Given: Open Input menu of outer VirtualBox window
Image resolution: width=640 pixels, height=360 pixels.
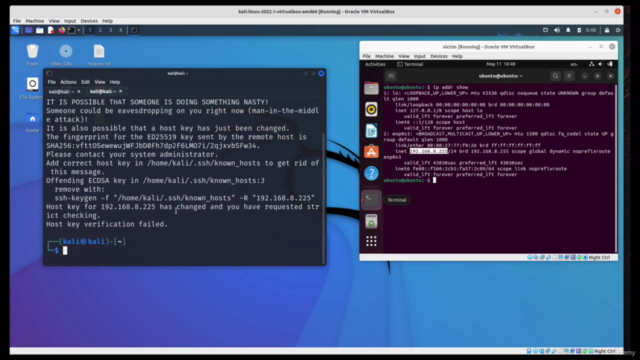Looking at the screenshot, I should tap(70, 21).
